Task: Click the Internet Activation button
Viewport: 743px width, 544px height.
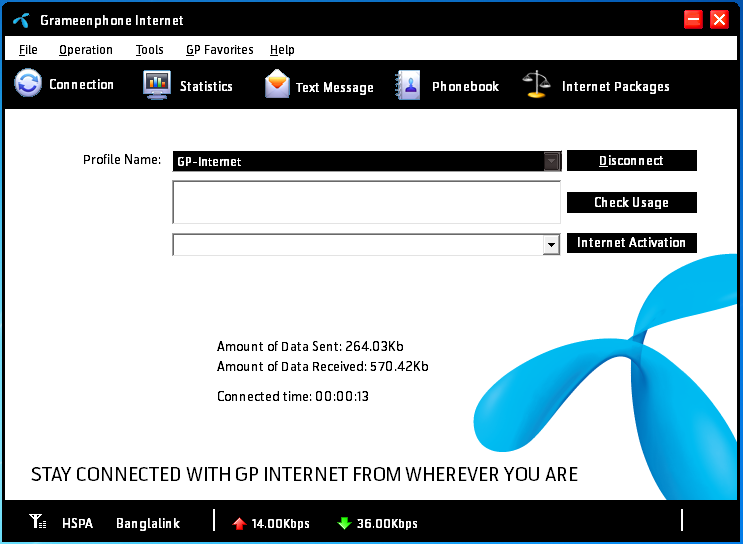Action: click(632, 243)
